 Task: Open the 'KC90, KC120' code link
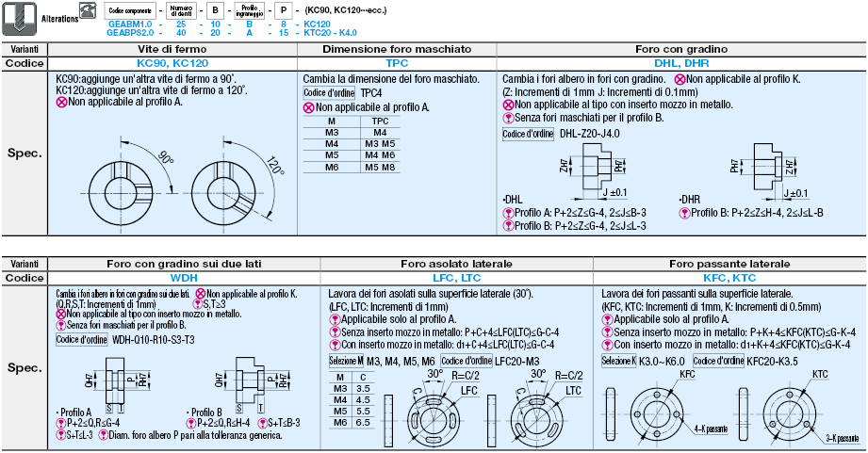tap(172, 63)
